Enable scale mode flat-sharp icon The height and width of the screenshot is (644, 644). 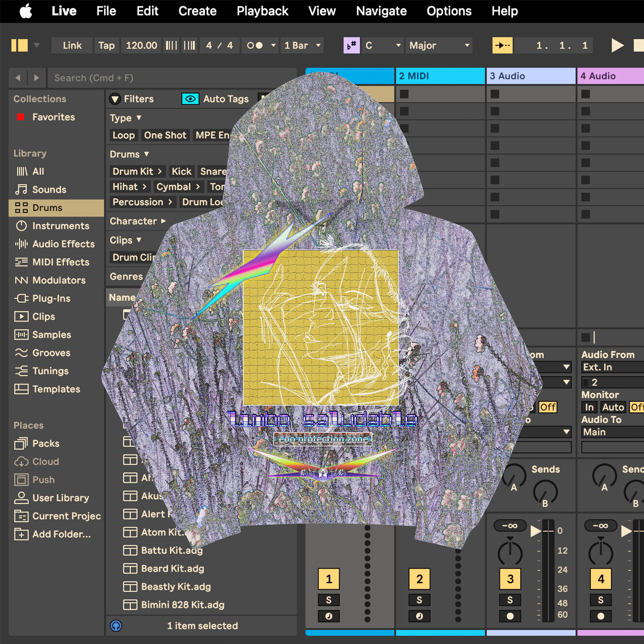pyautogui.click(x=351, y=45)
